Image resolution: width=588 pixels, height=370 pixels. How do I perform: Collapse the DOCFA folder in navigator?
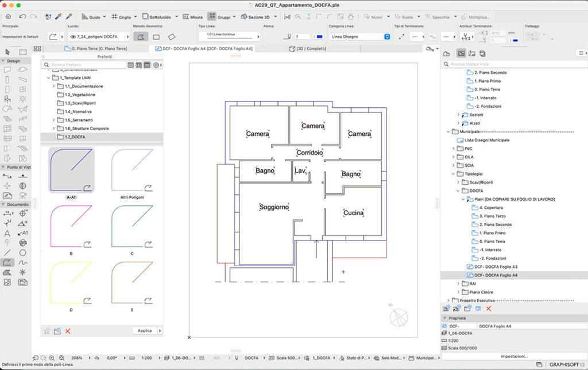(458, 190)
